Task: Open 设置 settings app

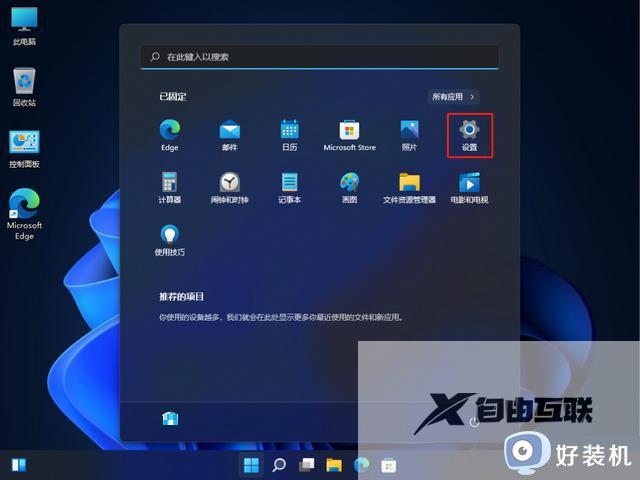Action: click(x=469, y=136)
